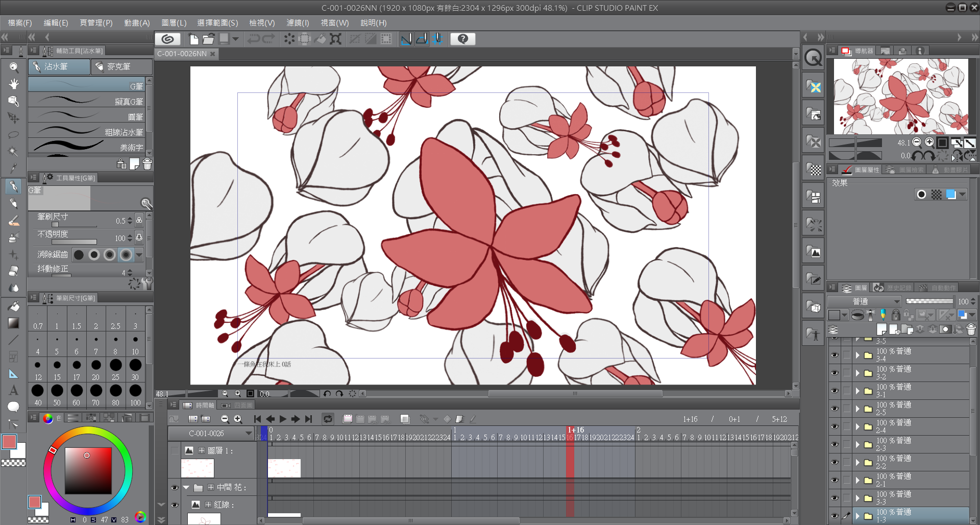Pick the eyedropper tool in toolbox
Image resolution: width=980 pixels, height=525 pixels.
point(14,168)
